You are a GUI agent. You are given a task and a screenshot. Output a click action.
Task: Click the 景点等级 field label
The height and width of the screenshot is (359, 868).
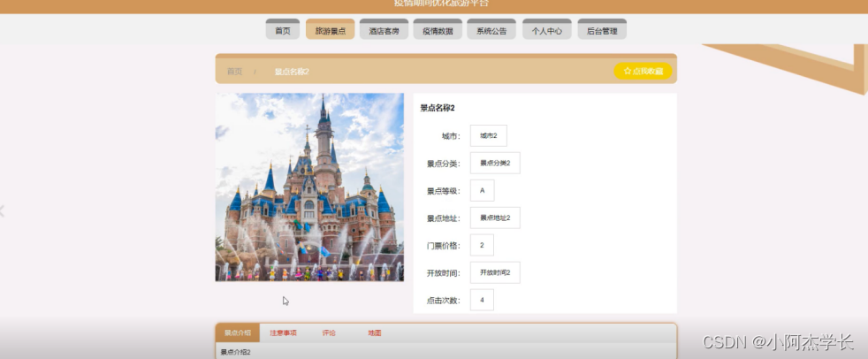coord(444,191)
